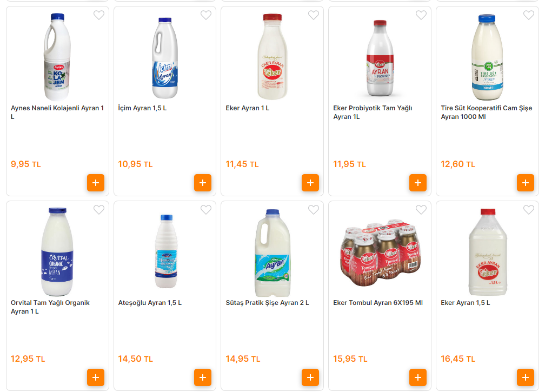Mark Eker Tombul Ayran 6X195 as favorite
The width and height of the screenshot is (545, 392).
(421, 210)
